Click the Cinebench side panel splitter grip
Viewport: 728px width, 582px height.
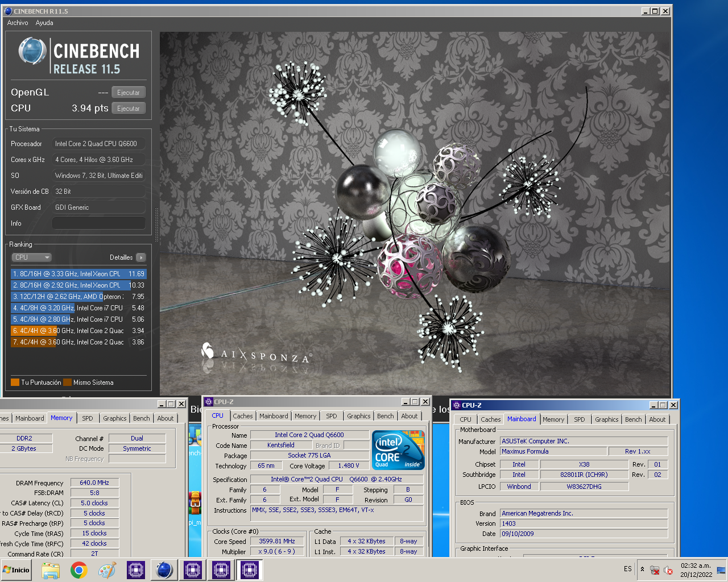pyautogui.click(x=156, y=224)
